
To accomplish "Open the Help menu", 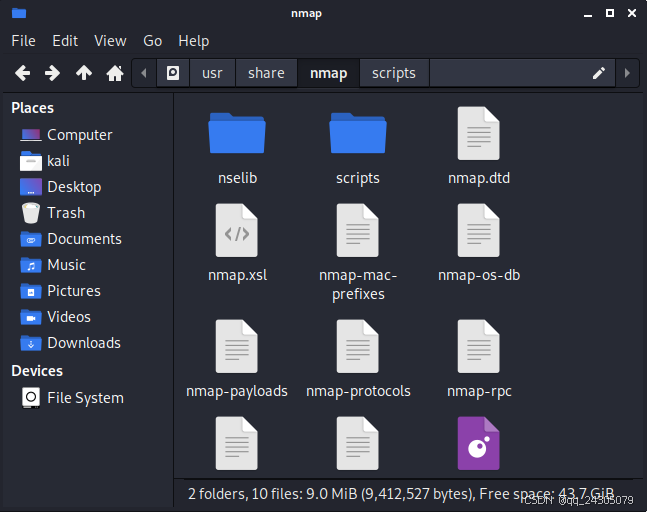I will [x=194, y=41].
